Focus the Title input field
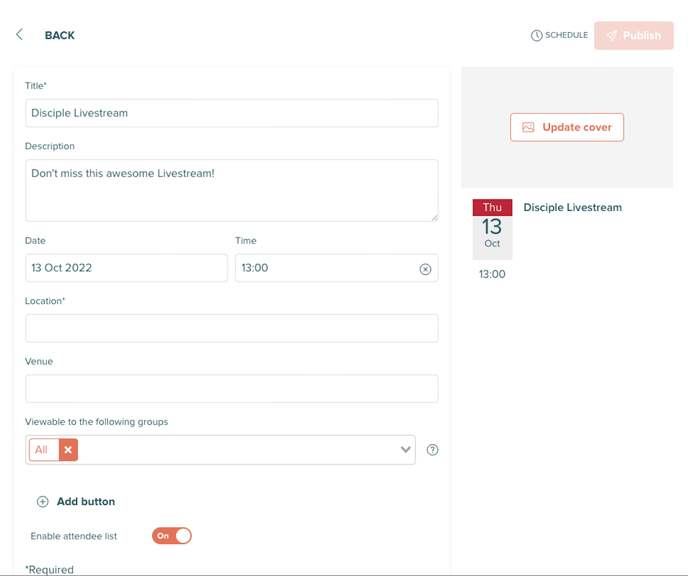This screenshot has height=576, width=688. click(232, 113)
